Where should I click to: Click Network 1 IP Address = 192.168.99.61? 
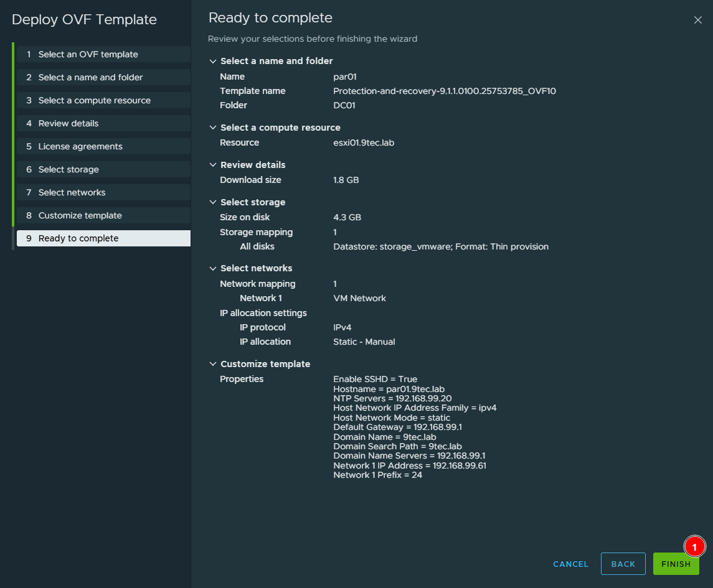pos(410,466)
